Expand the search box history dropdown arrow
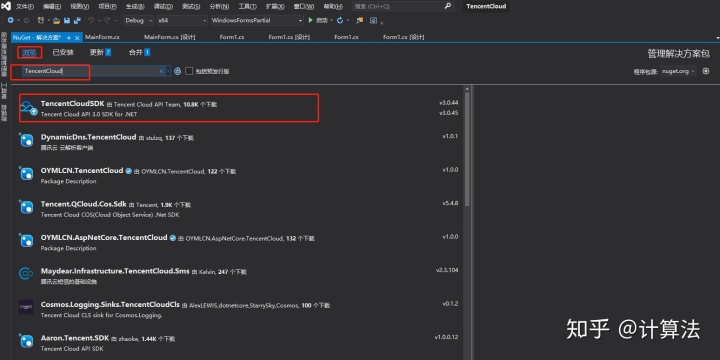This screenshot has height=360, width=720. pos(168,71)
